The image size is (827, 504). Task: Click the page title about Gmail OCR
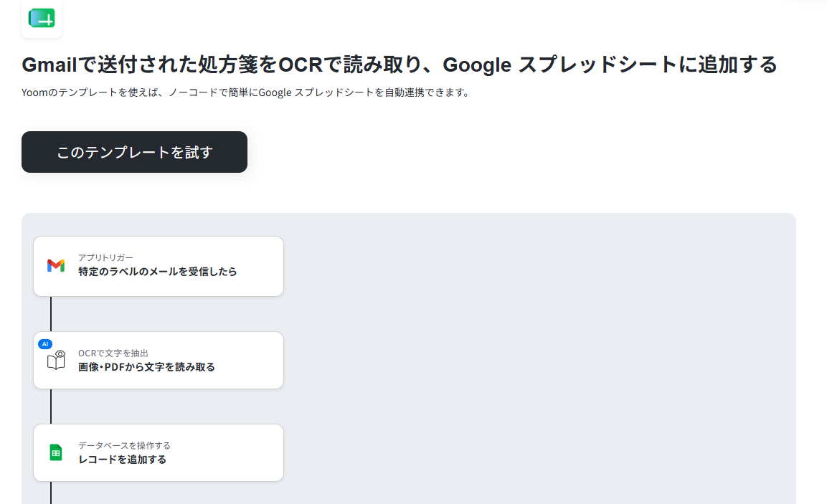click(x=400, y=65)
